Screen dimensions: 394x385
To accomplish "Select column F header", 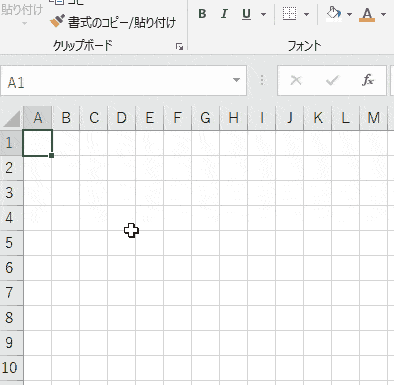I will 178,118.
